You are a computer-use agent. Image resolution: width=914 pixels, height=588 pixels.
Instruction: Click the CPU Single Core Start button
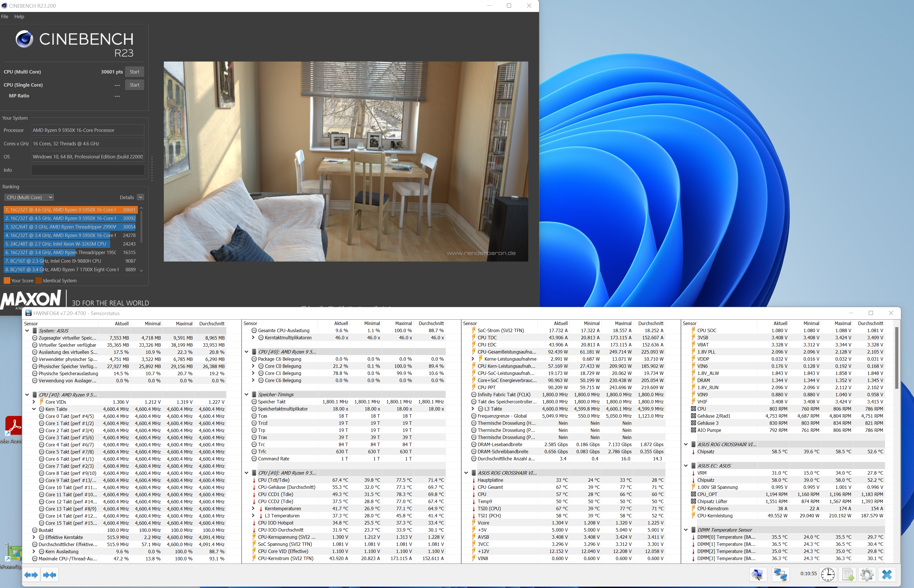pos(133,84)
